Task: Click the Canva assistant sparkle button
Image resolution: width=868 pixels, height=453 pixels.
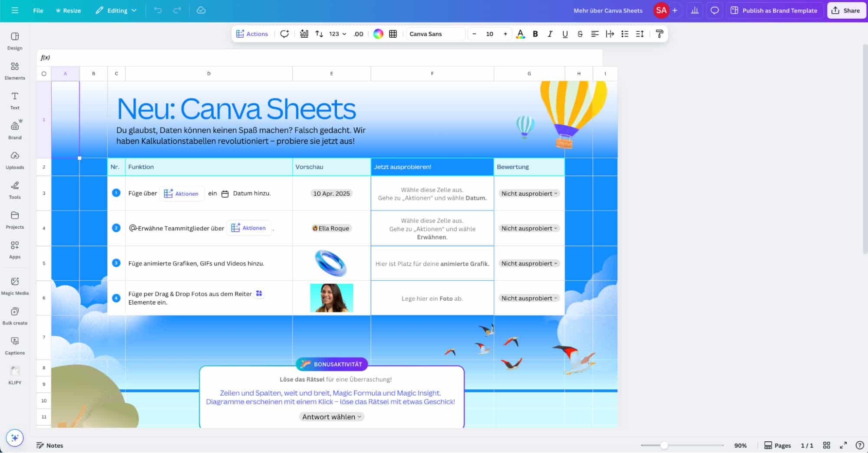Action: 15,438
